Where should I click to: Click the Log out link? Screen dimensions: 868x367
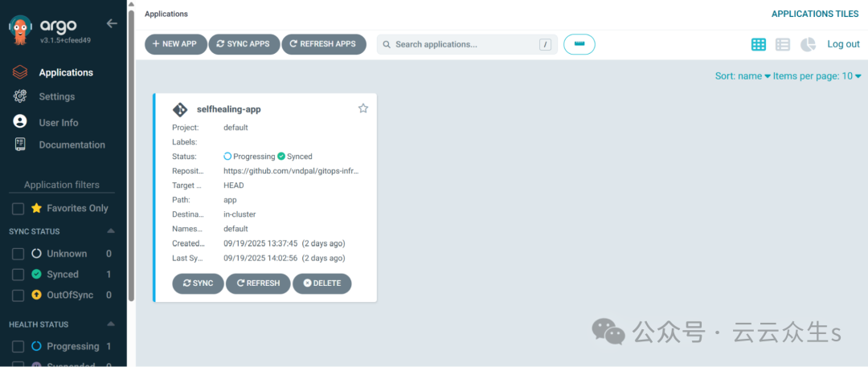pyautogui.click(x=844, y=44)
